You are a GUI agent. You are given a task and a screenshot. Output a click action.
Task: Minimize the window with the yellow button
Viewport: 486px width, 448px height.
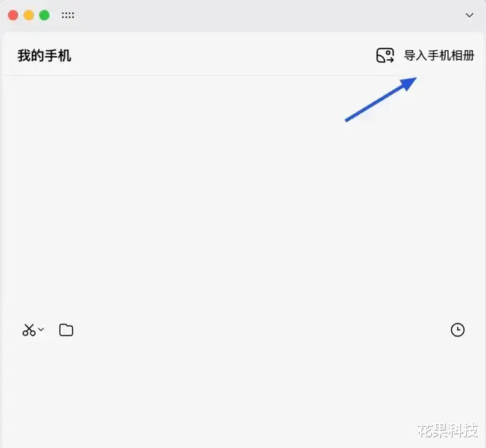point(29,15)
